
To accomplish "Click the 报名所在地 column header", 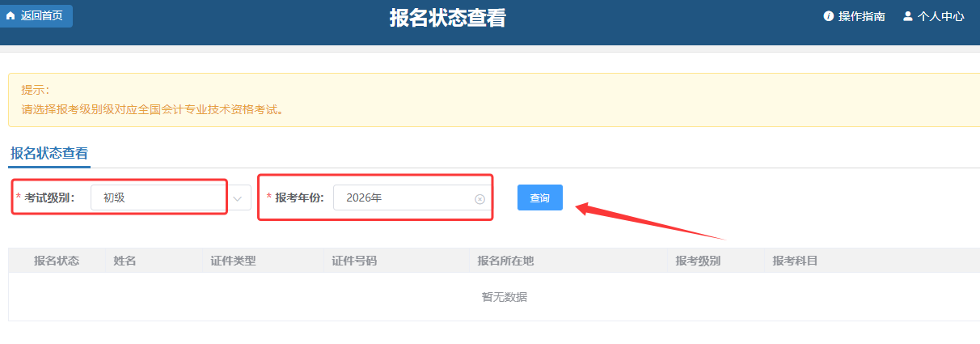I will point(505,261).
